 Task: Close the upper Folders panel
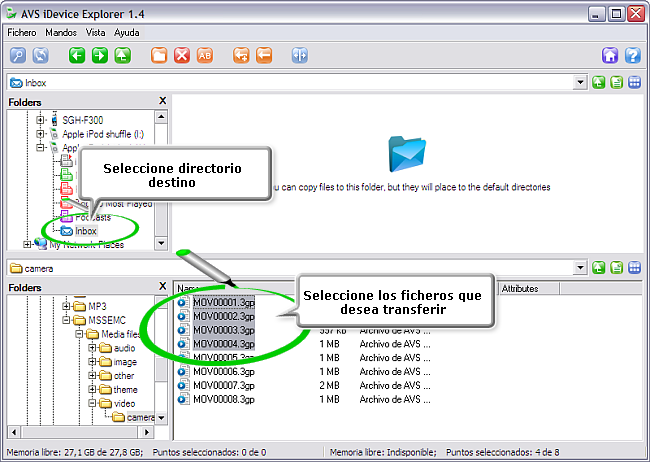tap(162, 100)
